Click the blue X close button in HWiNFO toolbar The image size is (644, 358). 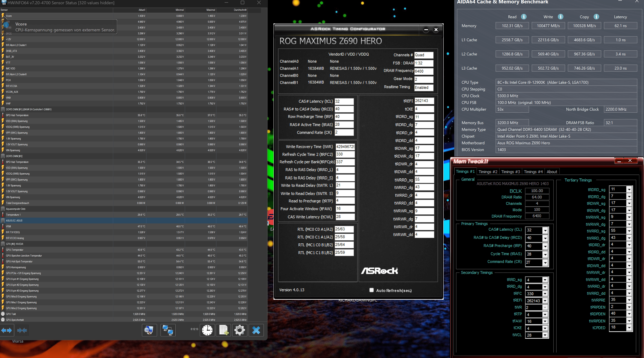coord(256,330)
